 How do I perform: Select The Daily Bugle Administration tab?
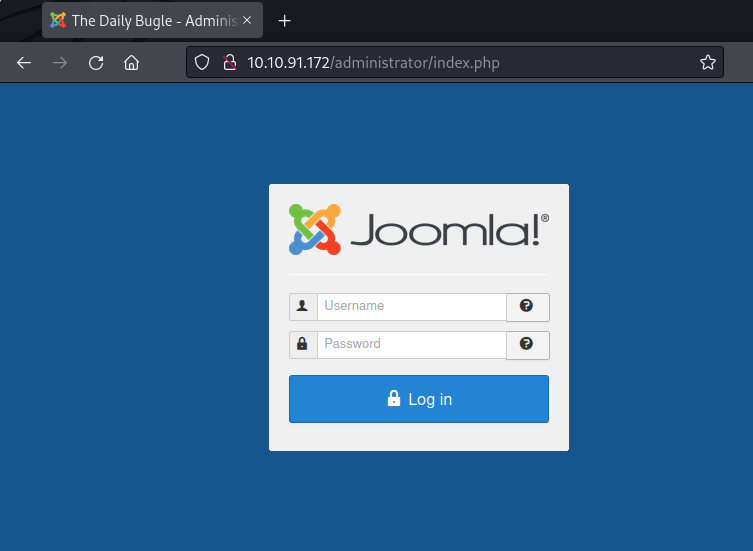(x=152, y=20)
